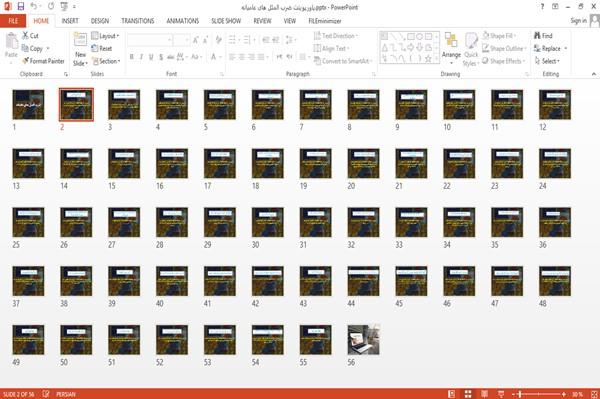Click the zoom percentage value
Screen dimensions: 600x399
[x=577, y=394]
